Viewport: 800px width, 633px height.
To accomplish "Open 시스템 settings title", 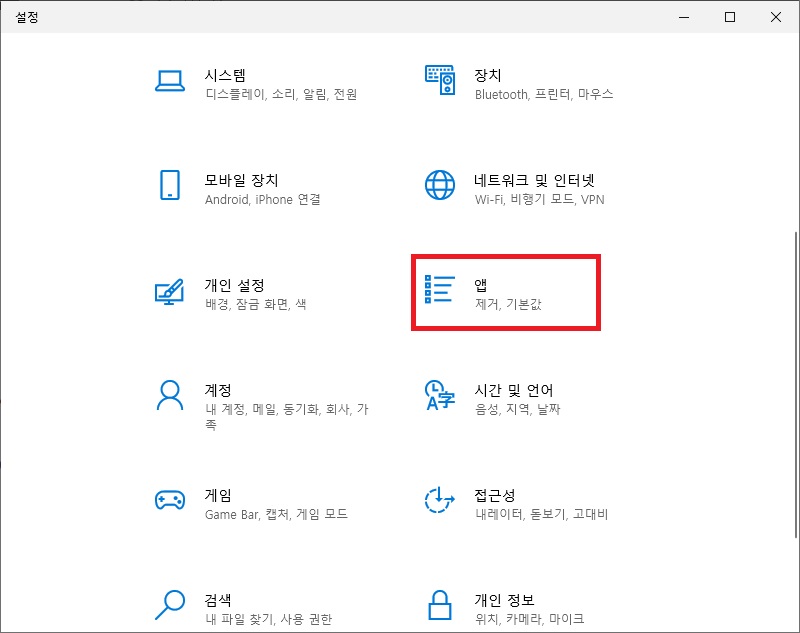I will 225,75.
